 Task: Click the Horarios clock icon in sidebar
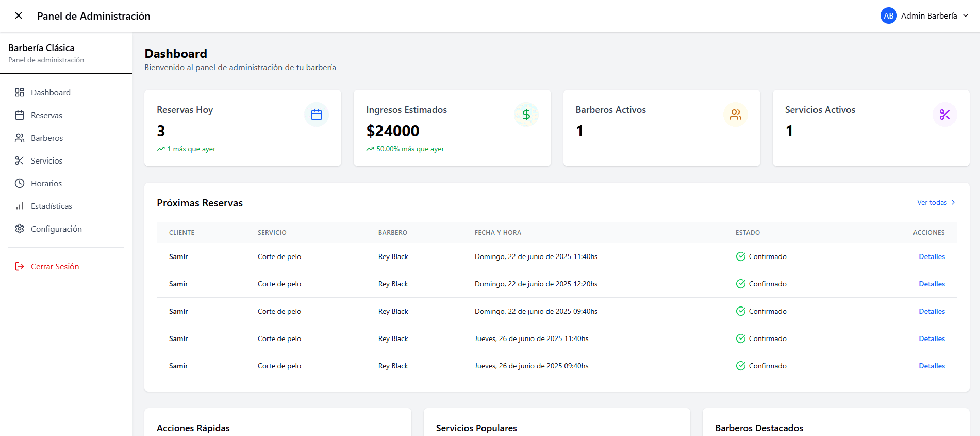tap(20, 183)
